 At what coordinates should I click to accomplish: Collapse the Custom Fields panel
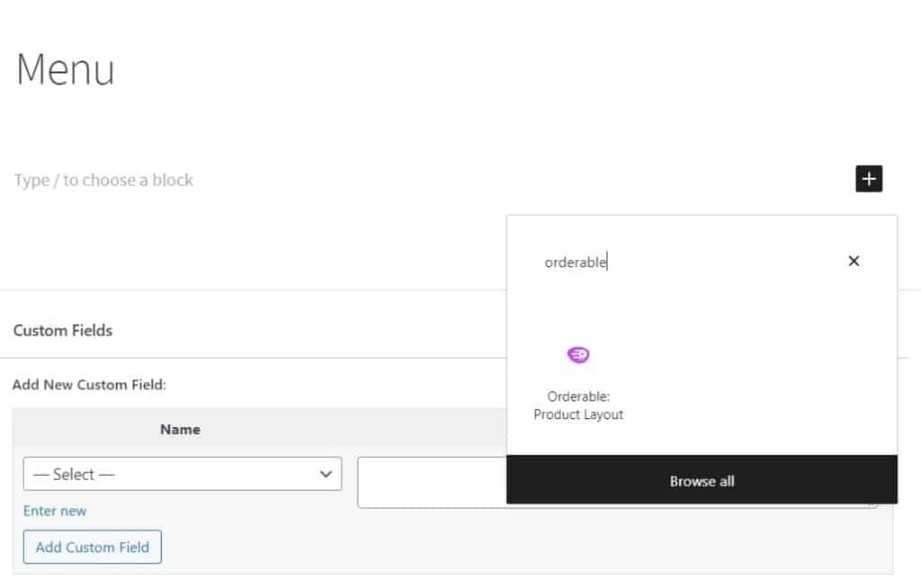click(x=63, y=330)
